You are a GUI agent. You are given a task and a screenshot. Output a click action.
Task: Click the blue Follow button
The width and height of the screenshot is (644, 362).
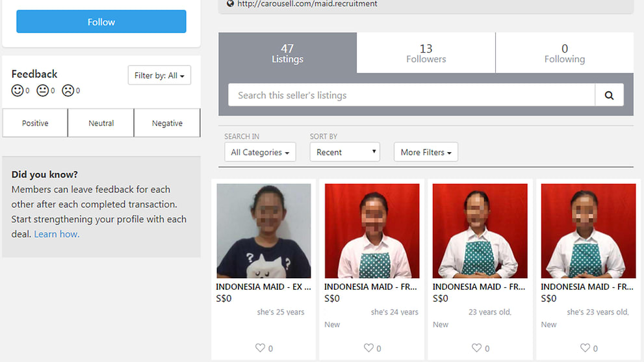click(101, 21)
